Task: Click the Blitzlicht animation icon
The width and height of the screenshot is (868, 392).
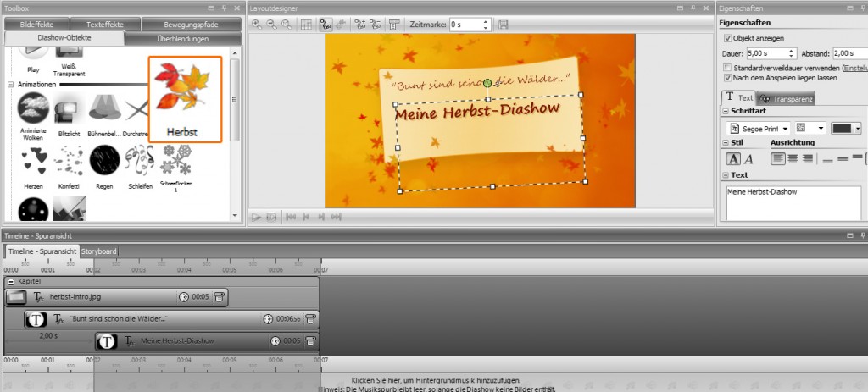Action: (x=69, y=108)
